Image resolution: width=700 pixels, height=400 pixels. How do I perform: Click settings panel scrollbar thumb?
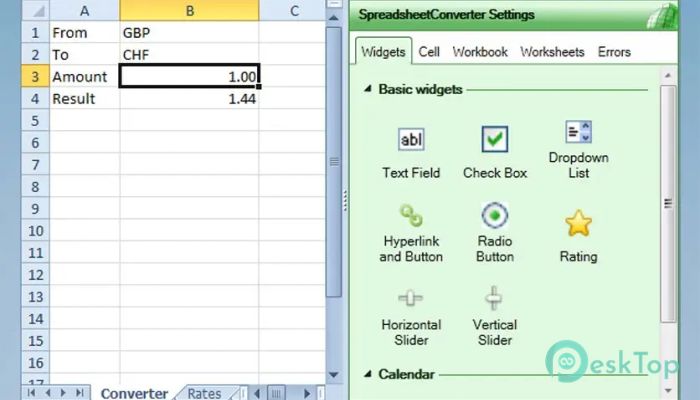click(x=668, y=204)
